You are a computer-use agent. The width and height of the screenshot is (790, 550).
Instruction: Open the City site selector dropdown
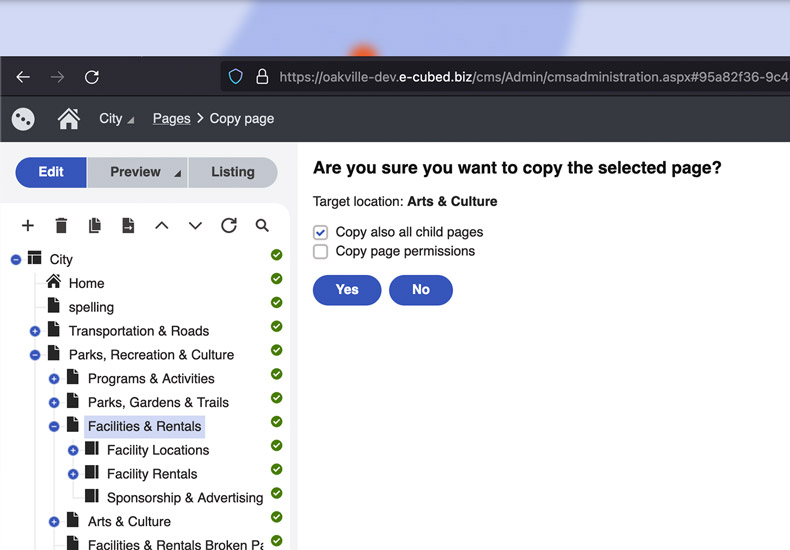pyautogui.click(x=117, y=119)
